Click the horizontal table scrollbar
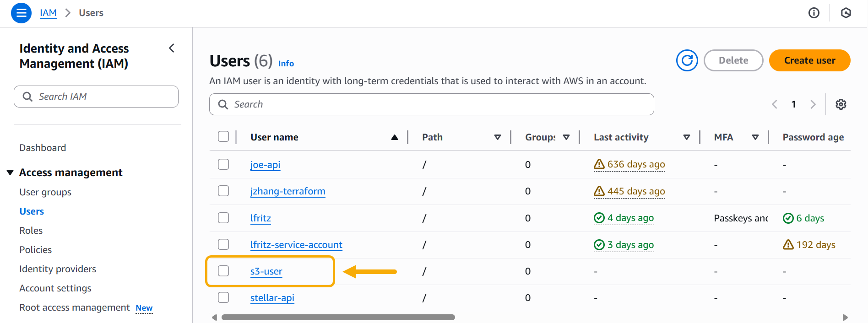Screen dimensions: 868x323 (x=338, y=317)
